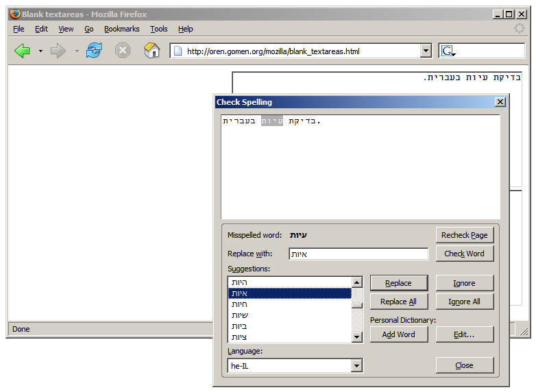The width and height of the screenshot is (536, 392).
Task: Select suggestion חיות in the list
Action: pos(289,304)
